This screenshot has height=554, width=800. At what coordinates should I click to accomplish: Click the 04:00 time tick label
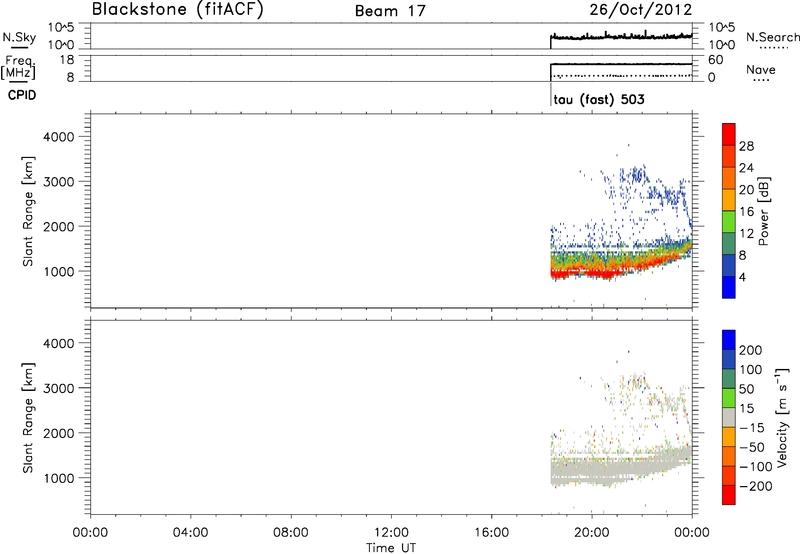190,533
